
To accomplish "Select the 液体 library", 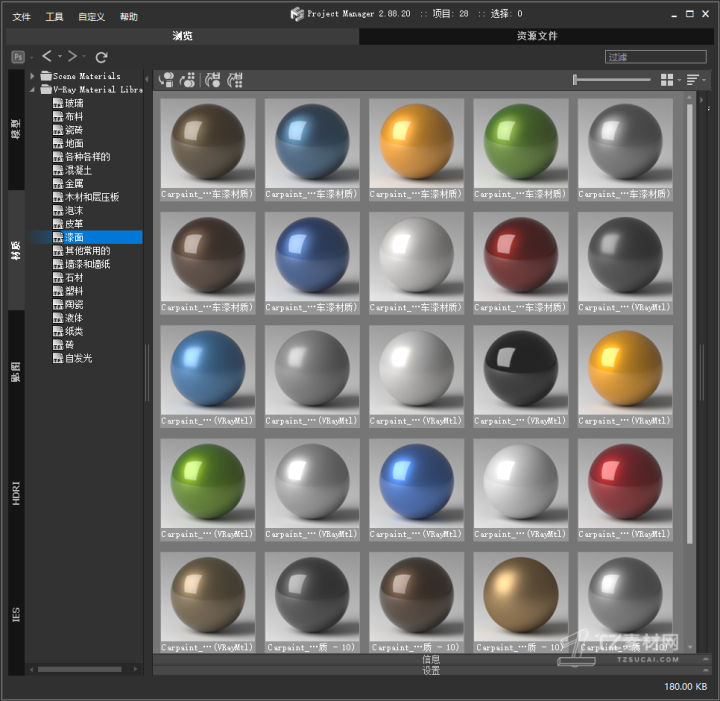I will tap(68, 318).
